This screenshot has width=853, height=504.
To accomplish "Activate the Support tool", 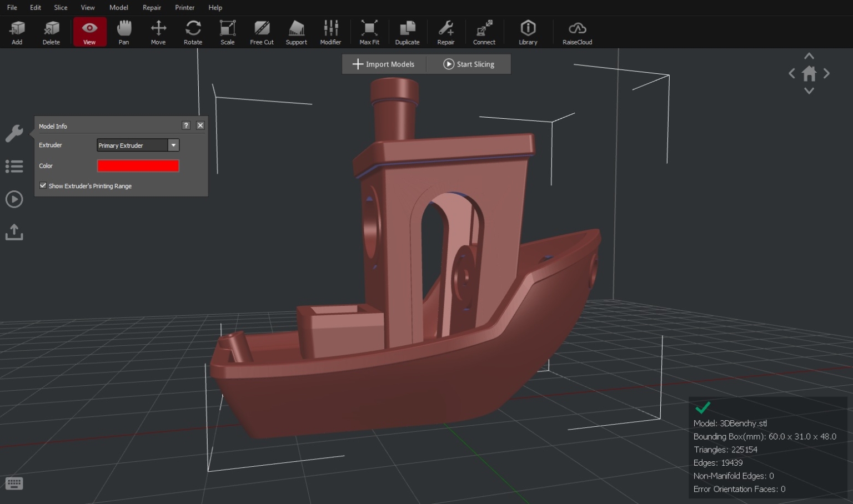I will [296, 32].
